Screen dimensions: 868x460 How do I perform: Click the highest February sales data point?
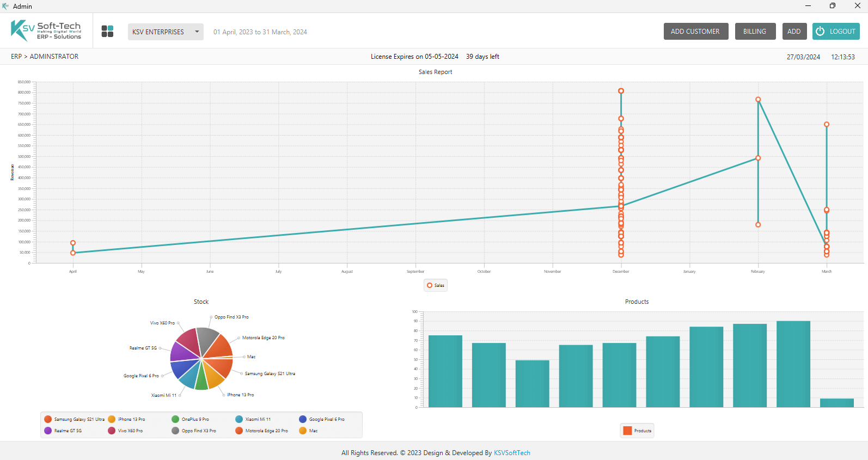[758, 100]
